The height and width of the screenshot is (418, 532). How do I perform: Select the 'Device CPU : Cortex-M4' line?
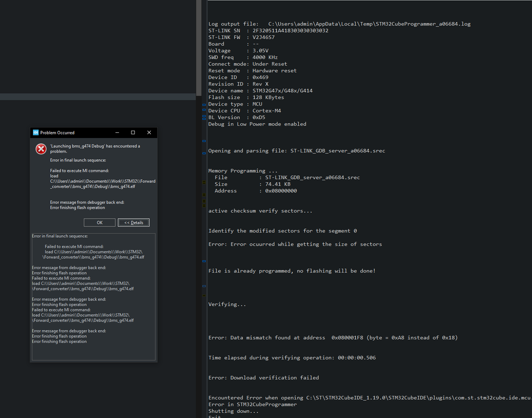244,111
